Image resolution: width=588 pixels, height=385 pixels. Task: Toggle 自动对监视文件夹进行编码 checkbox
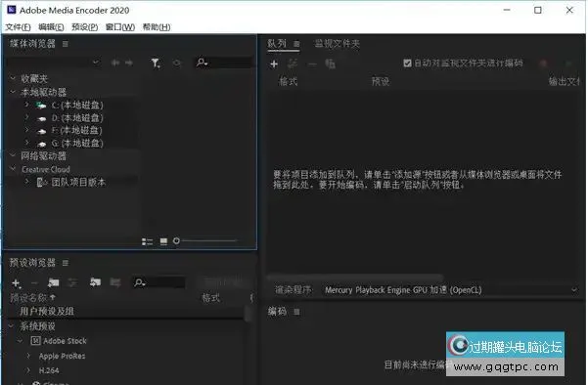point(407,64)
